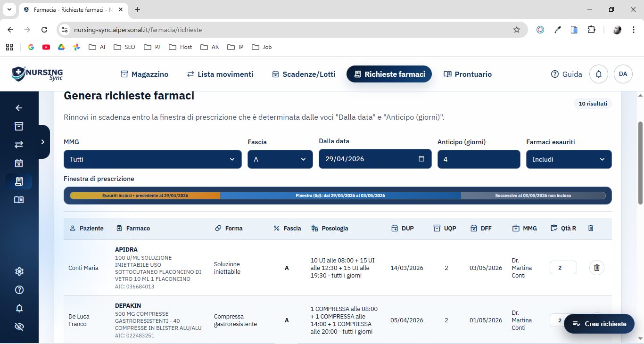Open the browser extensions puzzle icon

pyautogui.click(x=591, y=30)
